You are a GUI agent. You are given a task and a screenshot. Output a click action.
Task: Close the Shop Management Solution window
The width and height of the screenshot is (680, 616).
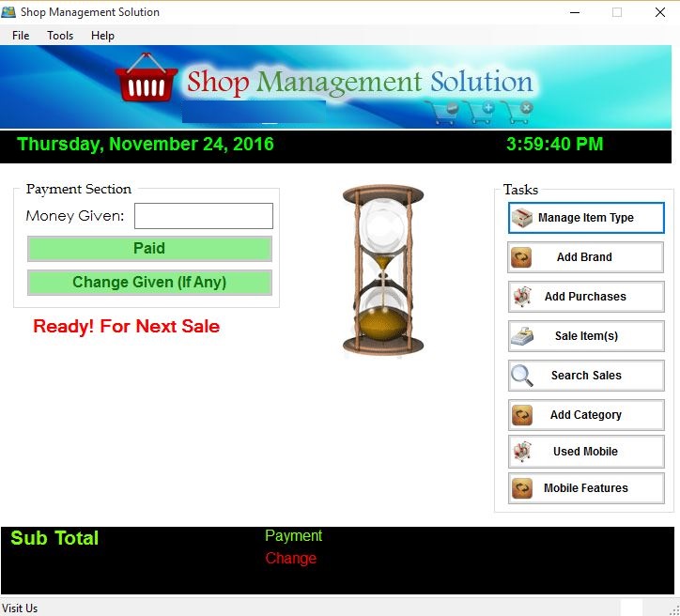(x=659, y=12)
